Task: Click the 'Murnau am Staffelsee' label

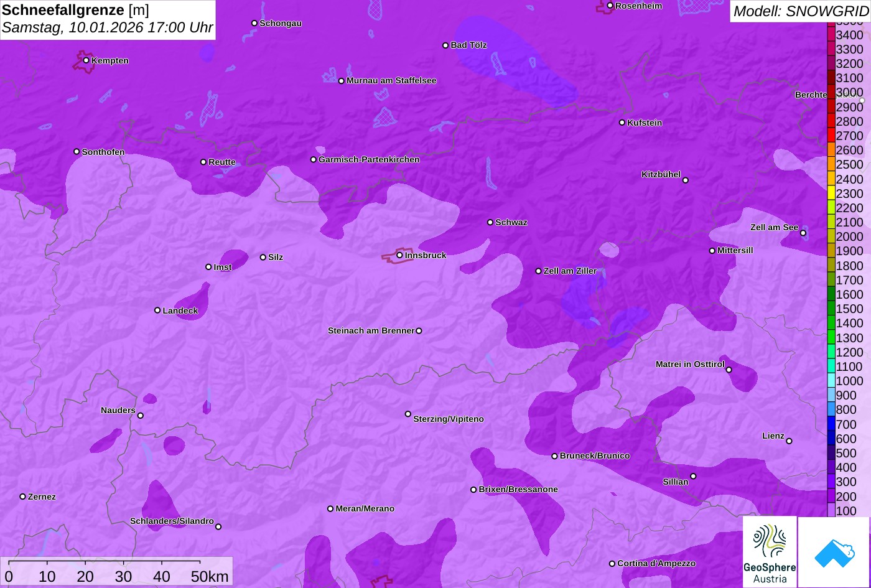Action: (391, 81)
